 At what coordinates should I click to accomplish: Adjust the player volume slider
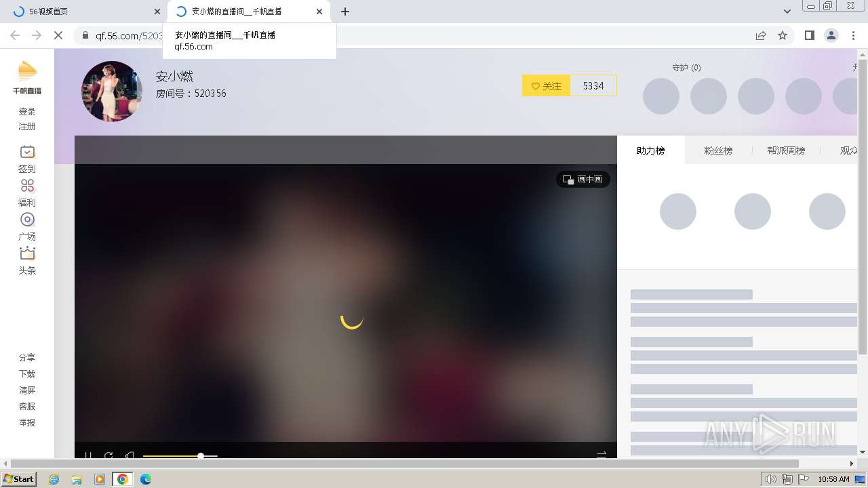coord(180,455)
